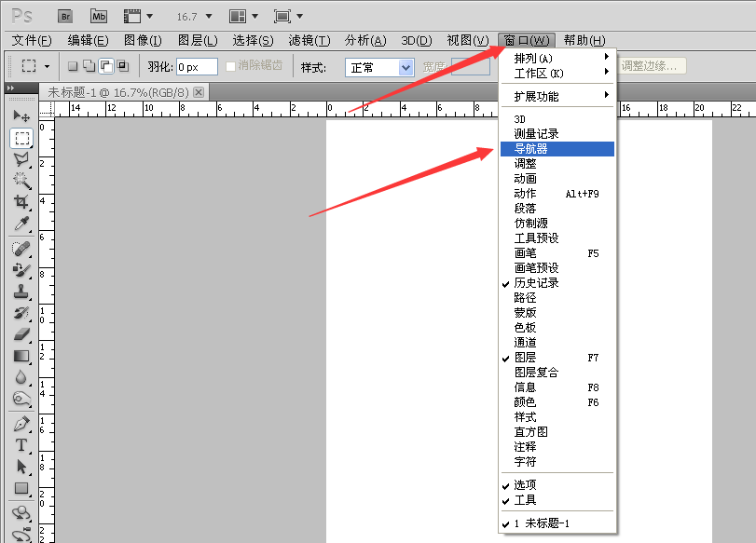Select the Horizontal Type tool
Image resolution: width=756 pixels, height=543 pixels.
point(21,445)
